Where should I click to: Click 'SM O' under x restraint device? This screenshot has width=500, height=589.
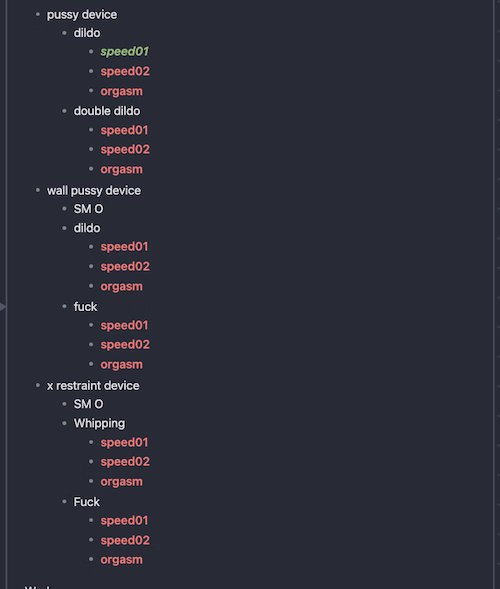click(x=88, y=404)
